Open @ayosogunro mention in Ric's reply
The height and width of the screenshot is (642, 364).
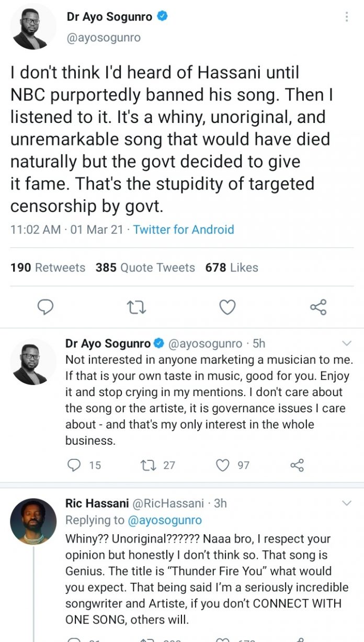click(x=165, y=520)
